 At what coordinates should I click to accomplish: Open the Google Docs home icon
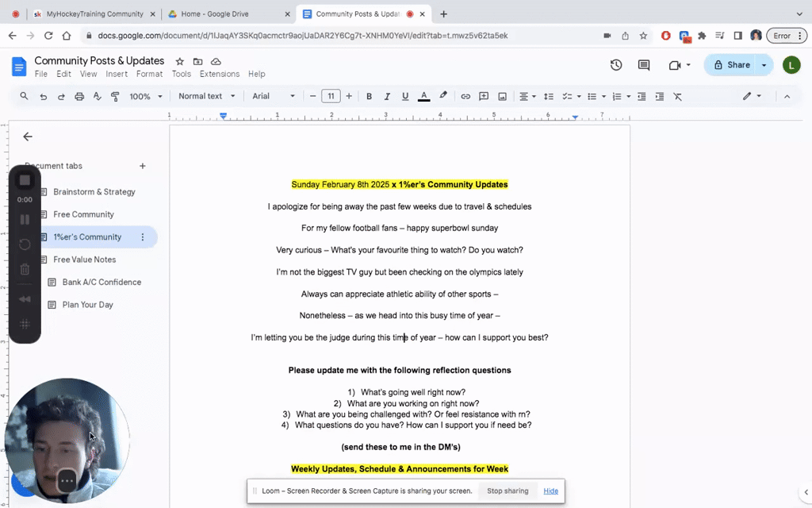pos(19,67)
